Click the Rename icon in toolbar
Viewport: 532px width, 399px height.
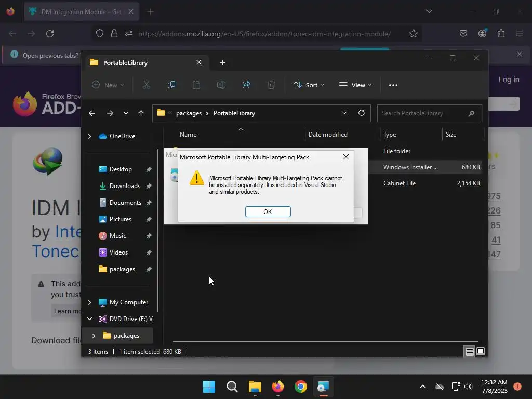[221, 85]
